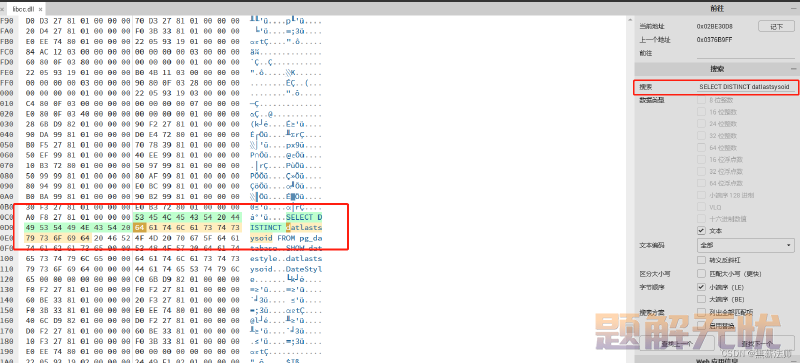Tick the 16 位浮点数 checkbox

coord(701,160)
